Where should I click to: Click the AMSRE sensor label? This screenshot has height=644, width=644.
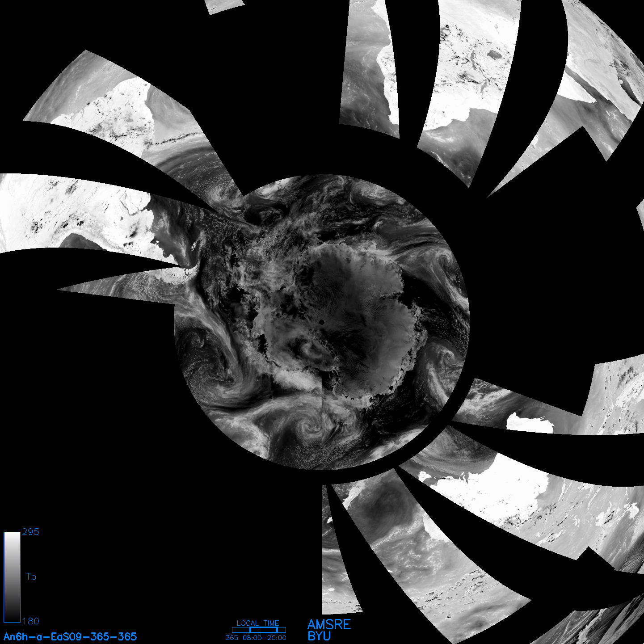coord(329,624)
